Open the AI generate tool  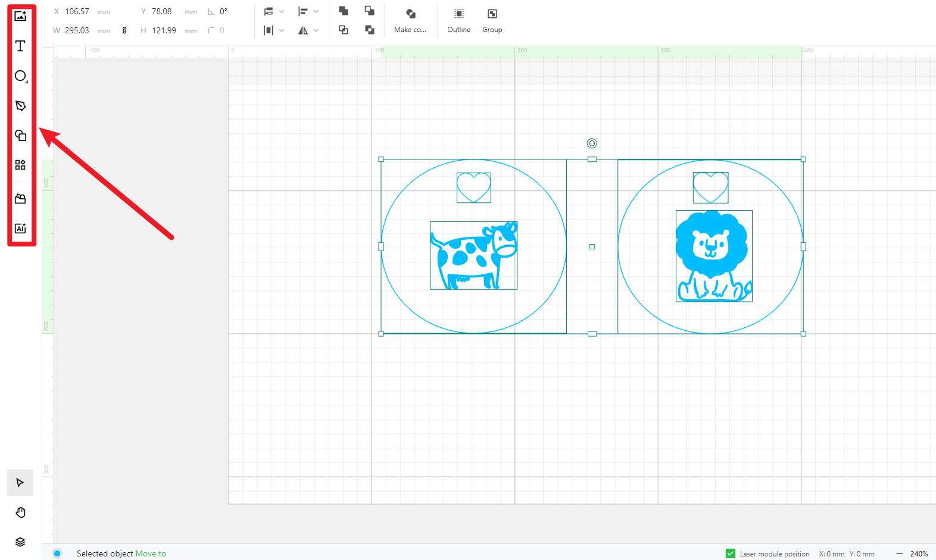point(20,229)
